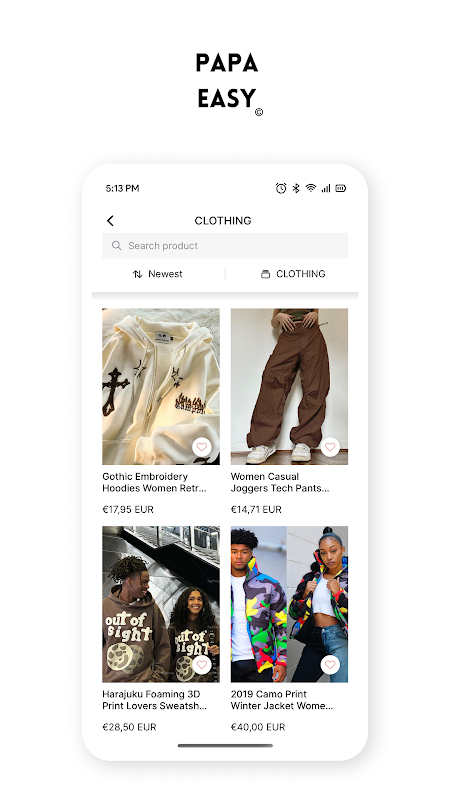
Task: Tap the Wi-Fi status icon
Action: [x=311, y=188]
